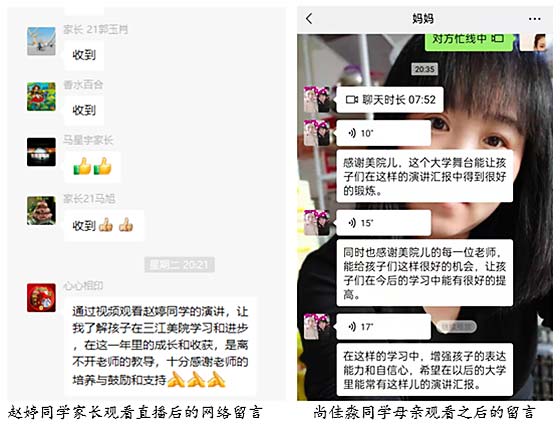Viewport: 560px width, 431px height.
Task: Select the transcription starting 同时也感谢美院儿
Action: click(x=425, y=273)
